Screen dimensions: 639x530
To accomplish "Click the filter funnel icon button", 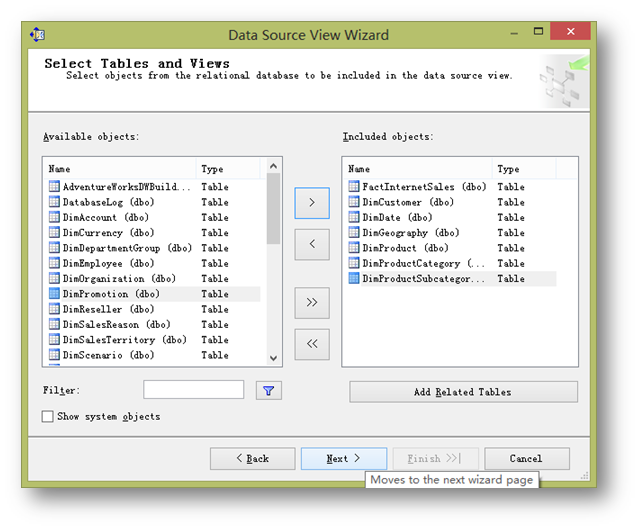I will 269,391.
